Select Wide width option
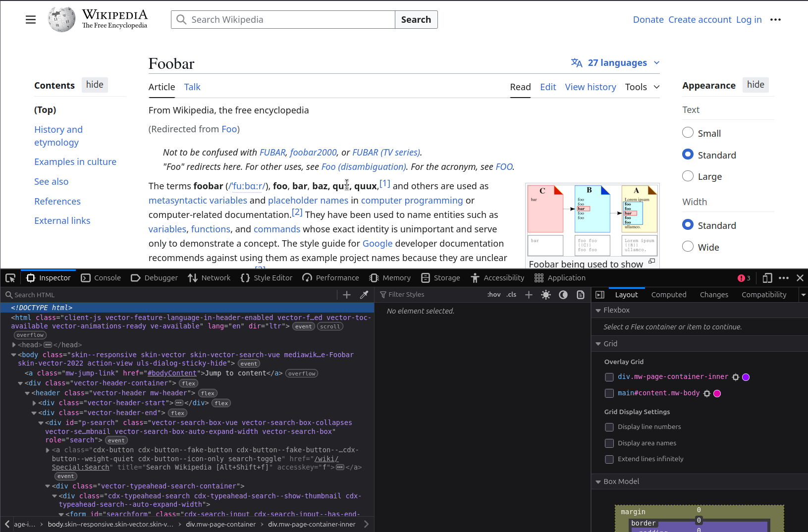 click(688, 246)
